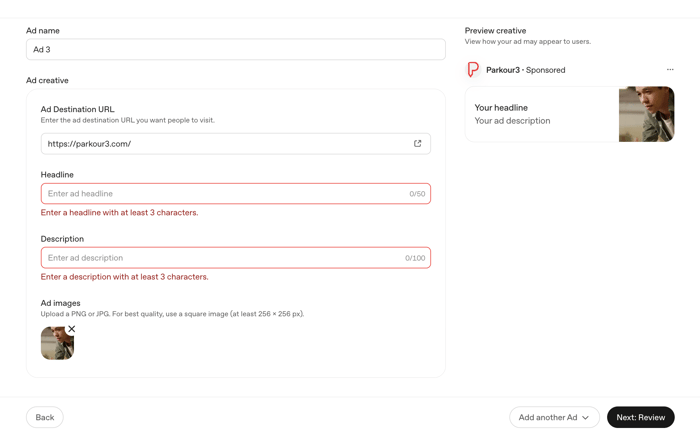This screenshot has width=700, height=438.
Task: Remove uploaded ad image with X icon
Action: click(x=71, y=329)
